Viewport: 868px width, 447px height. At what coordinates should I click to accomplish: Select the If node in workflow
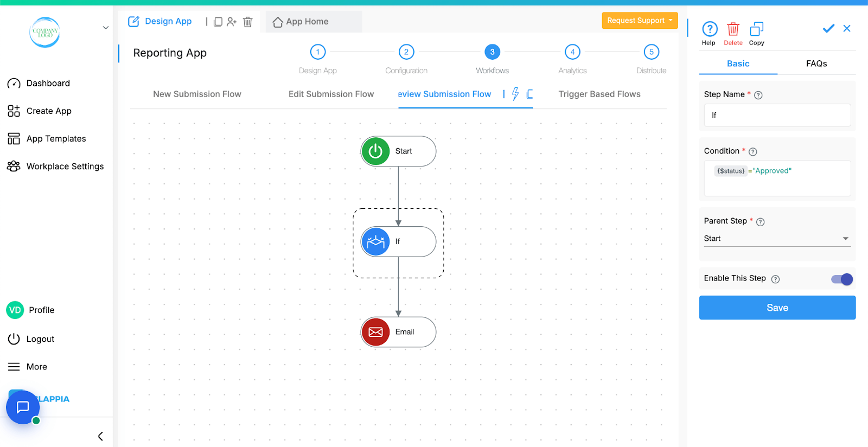[x=398, y=241]
